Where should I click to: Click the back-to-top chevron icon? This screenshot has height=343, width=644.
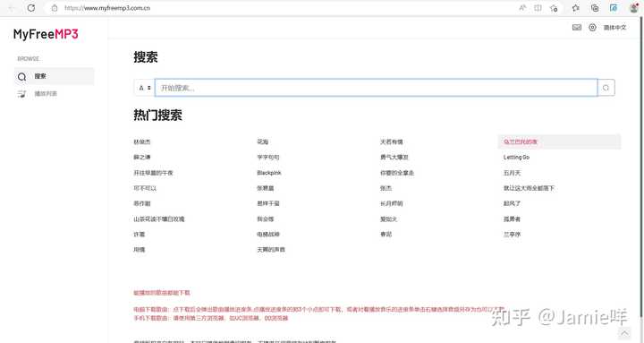(624, 332)
